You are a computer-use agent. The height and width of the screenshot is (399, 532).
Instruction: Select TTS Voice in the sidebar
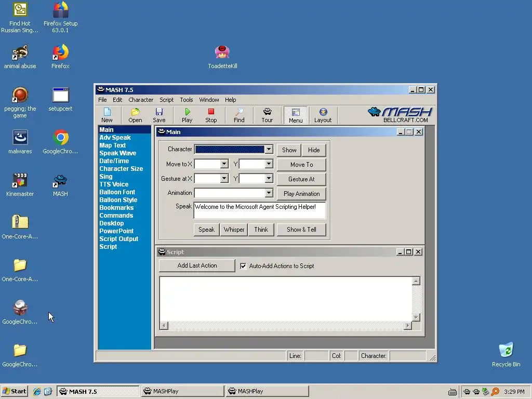[114, 184]
